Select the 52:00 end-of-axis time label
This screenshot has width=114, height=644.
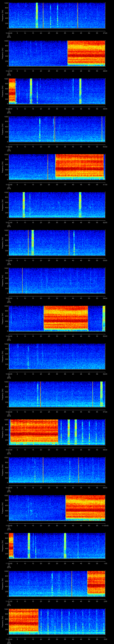point(105,223)
